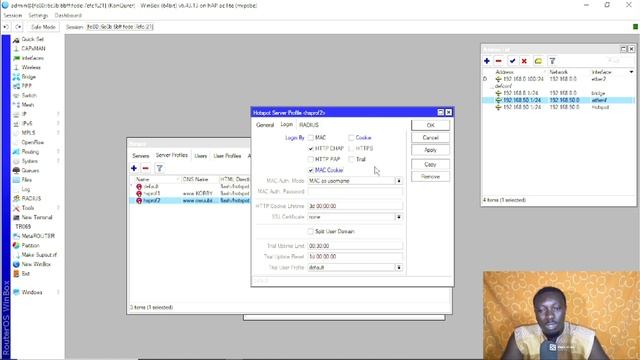Click the add (plus) icon in Hotspot window
The width and height of the screenshot is (640, 360).
pos(134,168)
